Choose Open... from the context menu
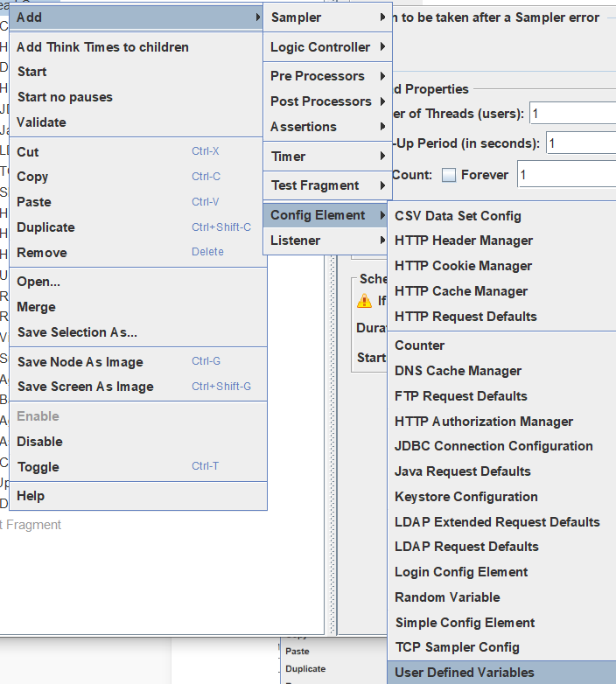The image size is (616, 684). [x=138, y=282]
